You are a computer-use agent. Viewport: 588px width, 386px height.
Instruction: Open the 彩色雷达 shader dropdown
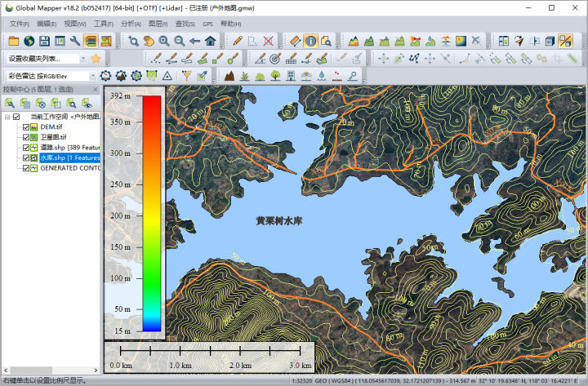click(51, 76)
